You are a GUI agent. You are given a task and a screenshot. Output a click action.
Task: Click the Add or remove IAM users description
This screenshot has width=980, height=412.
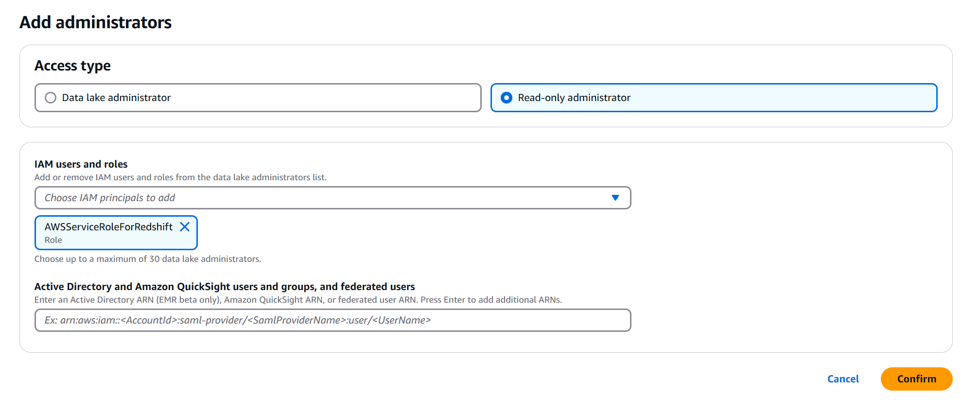[180, 177]
